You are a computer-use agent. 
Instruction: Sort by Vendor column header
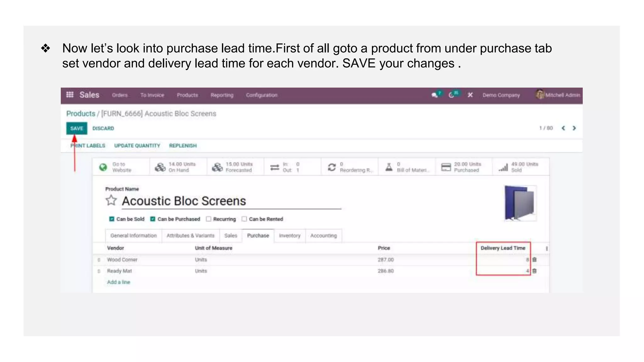coord(115,248)
